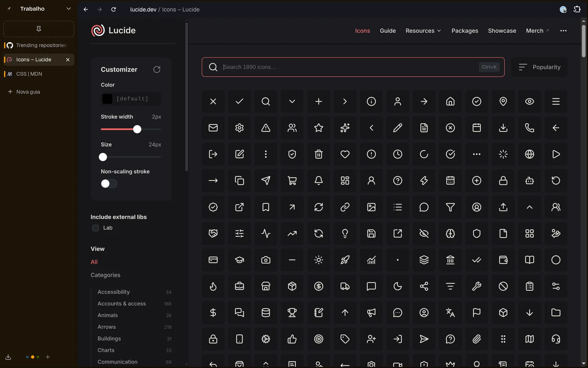The height and width of the screenshot is (368, 588).
Task: Open the Packages nav item
Action: tap(465, 31)
